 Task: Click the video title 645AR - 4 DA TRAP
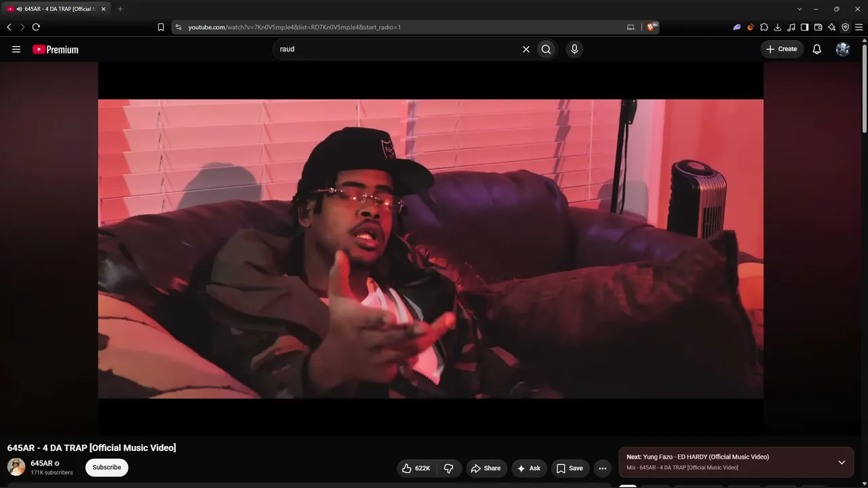[x=92, y=447]
